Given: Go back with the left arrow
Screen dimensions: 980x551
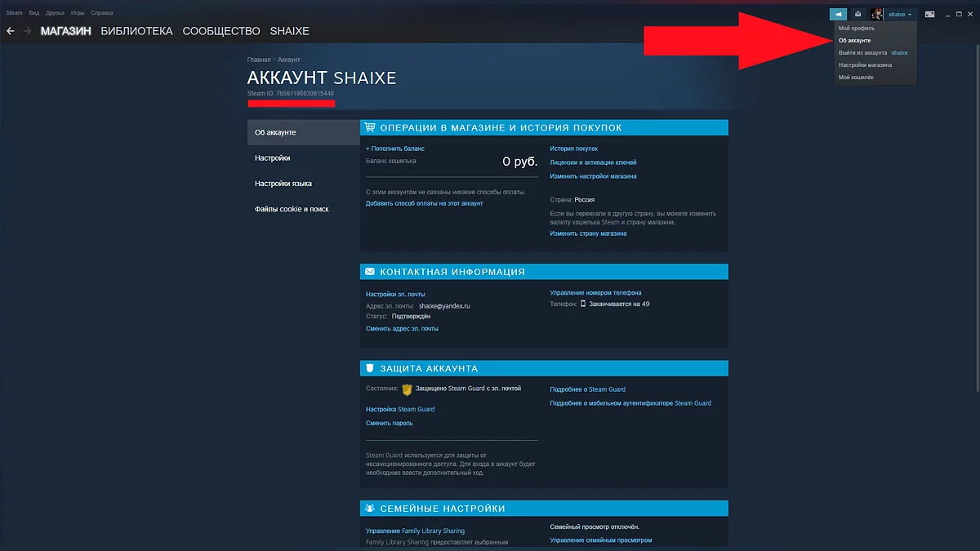Looking at the screenshot, I should point(11,31).
